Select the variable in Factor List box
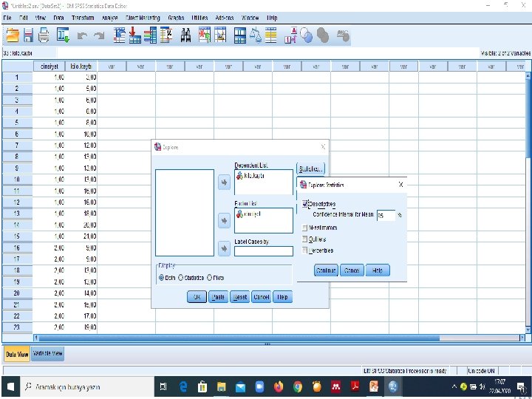 248,214
